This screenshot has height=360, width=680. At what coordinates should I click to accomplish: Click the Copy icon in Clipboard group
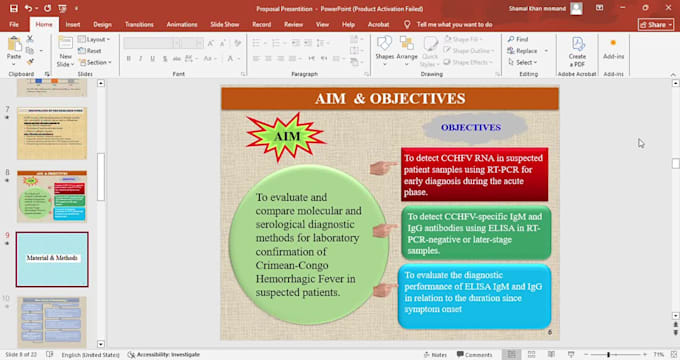[30, 51]
